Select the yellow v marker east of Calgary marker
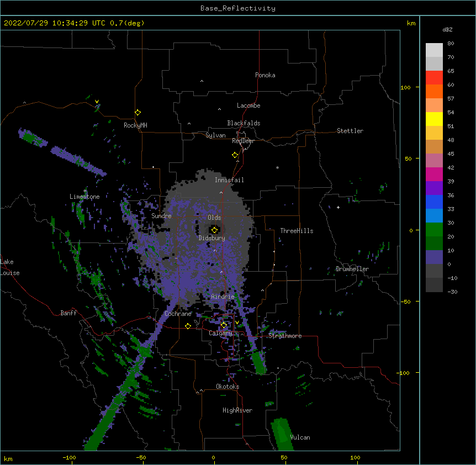 click(237, 323)
